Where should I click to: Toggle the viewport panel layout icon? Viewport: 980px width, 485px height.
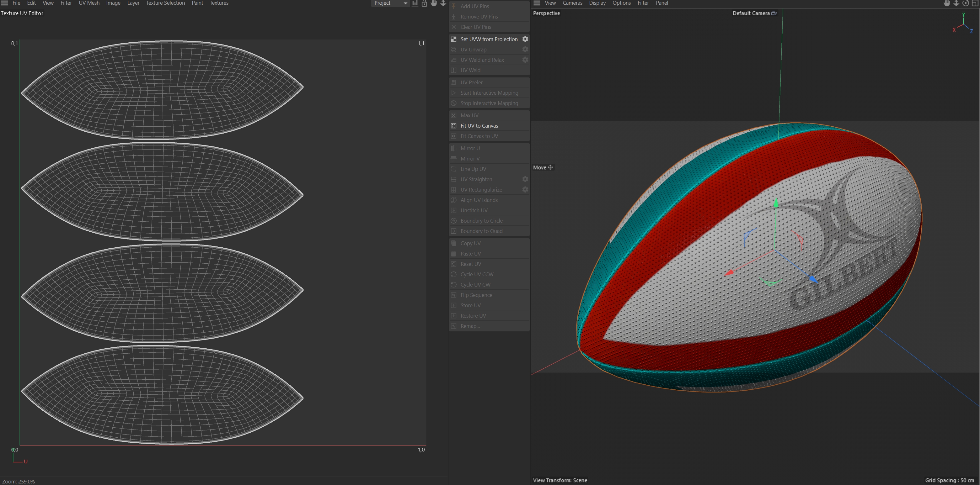point(975,3)
